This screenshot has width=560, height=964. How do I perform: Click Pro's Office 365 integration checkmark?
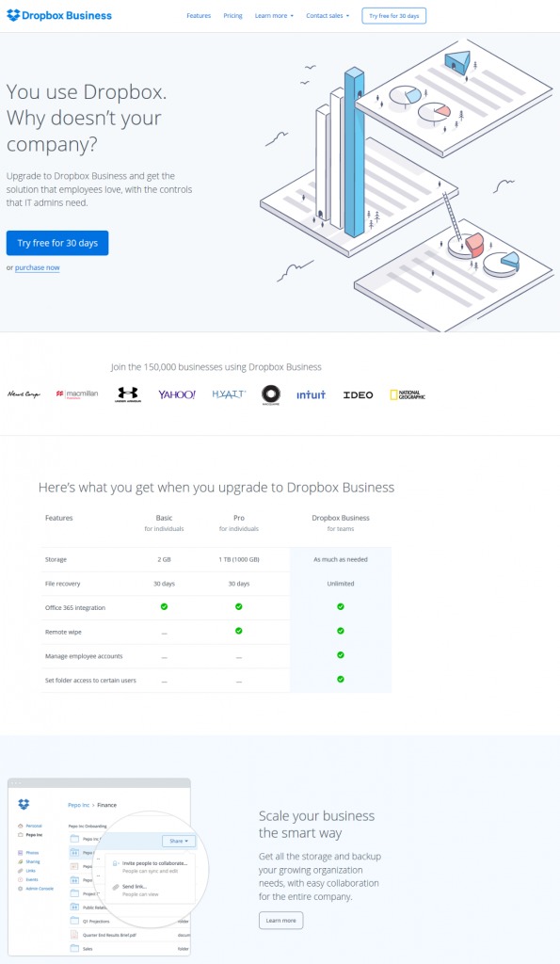pyautogui.click(x=238, y=607)
